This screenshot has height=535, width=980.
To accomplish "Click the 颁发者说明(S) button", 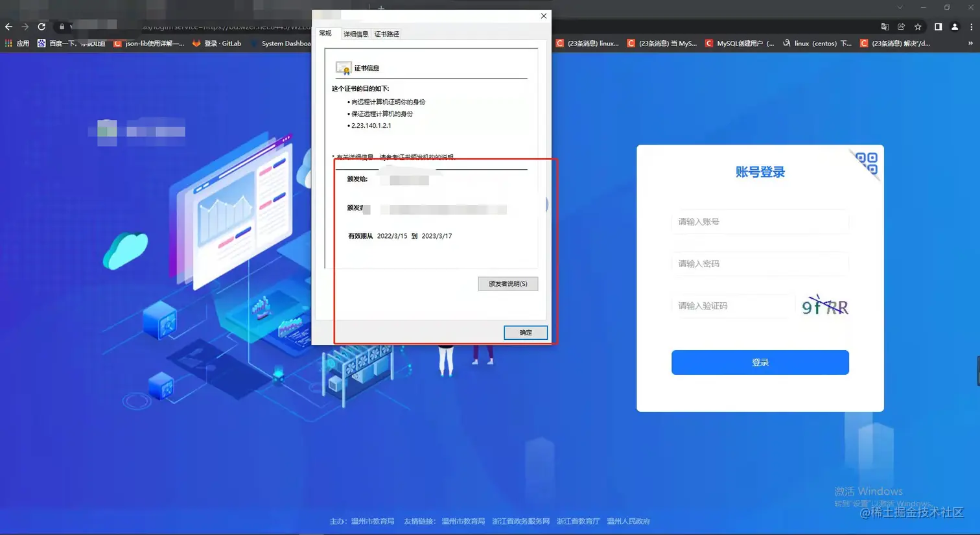I will (x=508, y=283).
